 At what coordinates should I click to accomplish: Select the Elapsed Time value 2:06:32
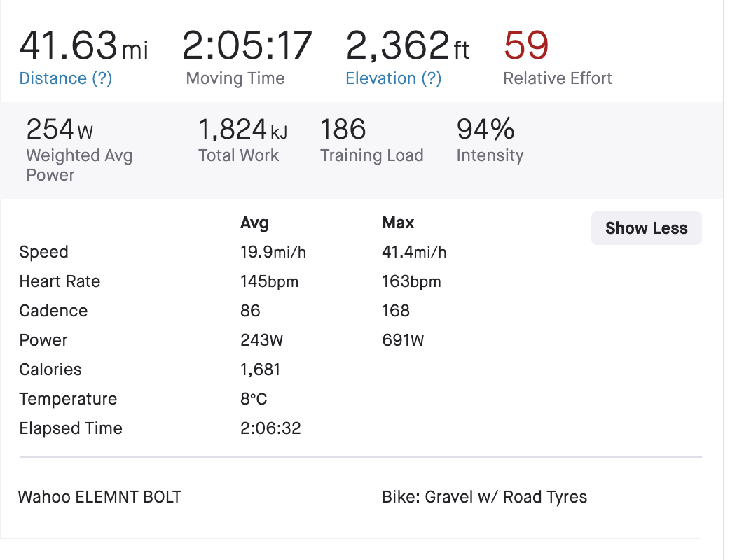(270, 429)
